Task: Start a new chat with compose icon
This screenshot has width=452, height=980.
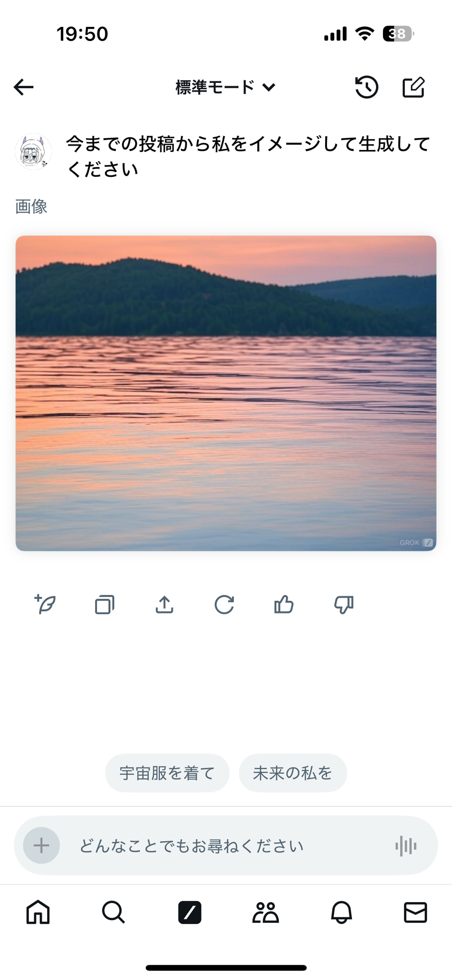Action: (x=413, y=87)
